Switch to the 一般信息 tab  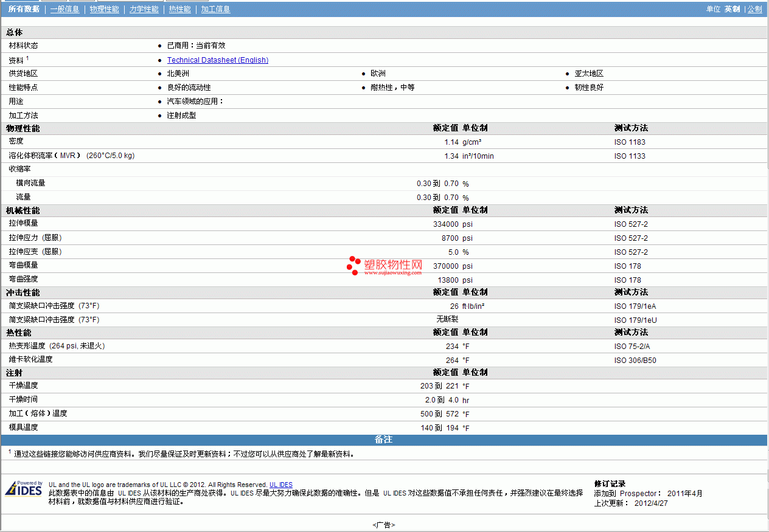click(x=64, y=9)
